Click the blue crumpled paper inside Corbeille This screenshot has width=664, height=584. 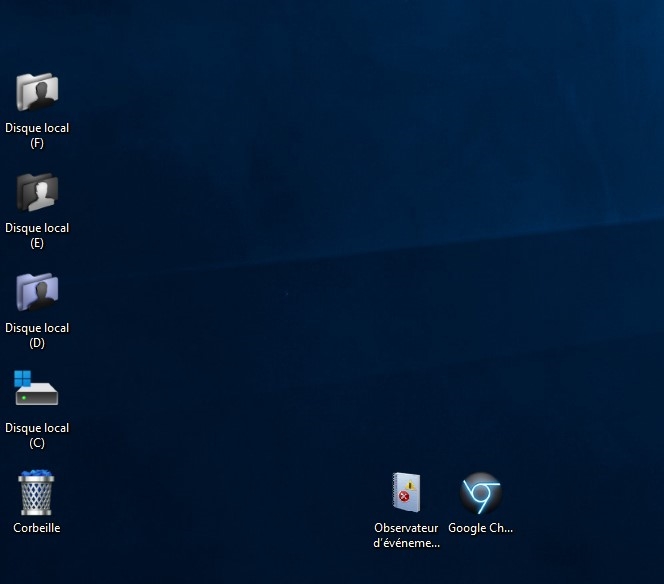click(x=37, y=474)
